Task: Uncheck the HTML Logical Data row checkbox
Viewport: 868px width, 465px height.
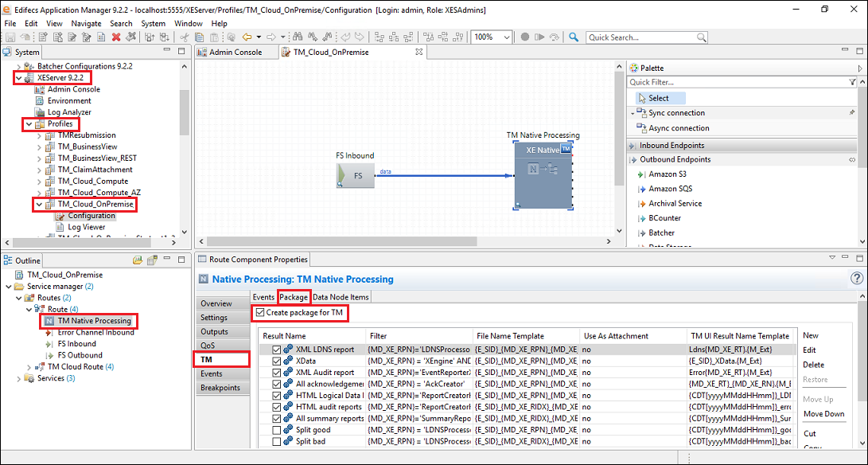Action: pyautogui.click(x=276, y=396)
